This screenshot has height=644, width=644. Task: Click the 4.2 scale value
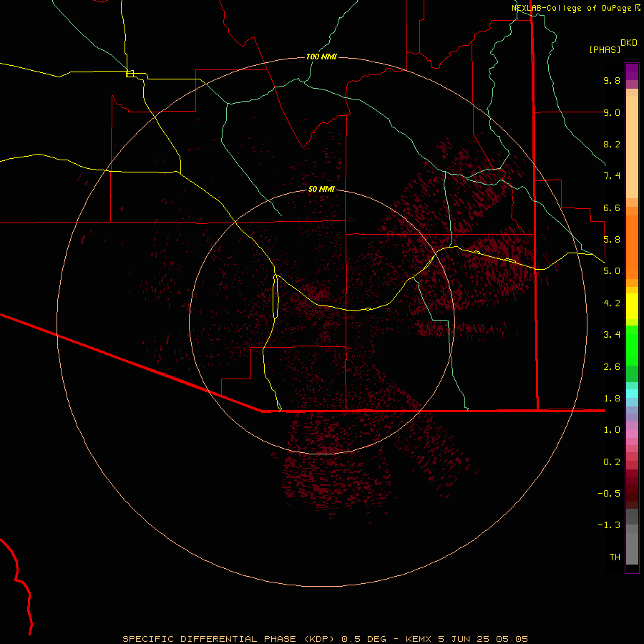click(x=612, y=303)
